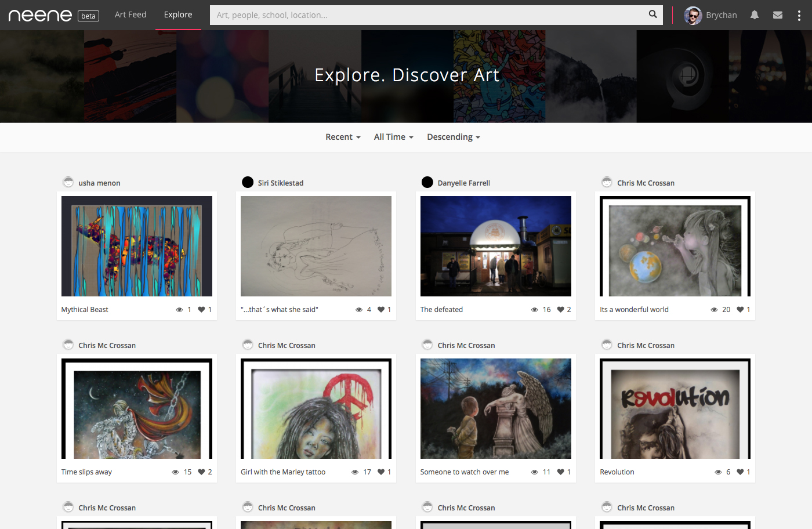
Task: Open Siri Stiklestad's profile link
Action: pos(281,183)
